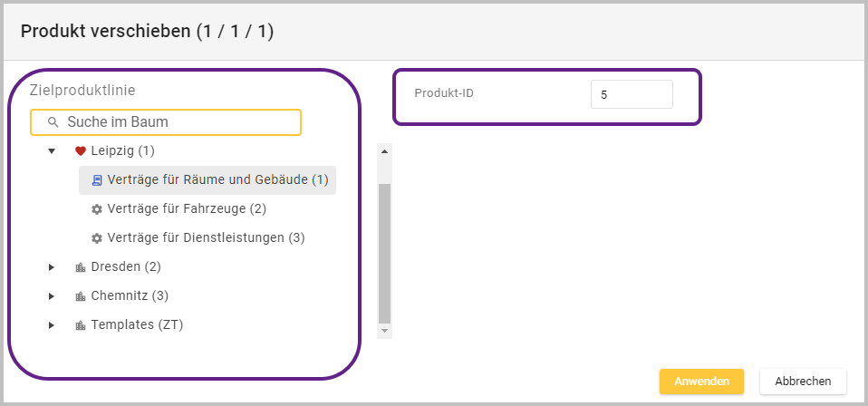
Task: Expand the Templates (ZT) node
Action: pos(52,325)
